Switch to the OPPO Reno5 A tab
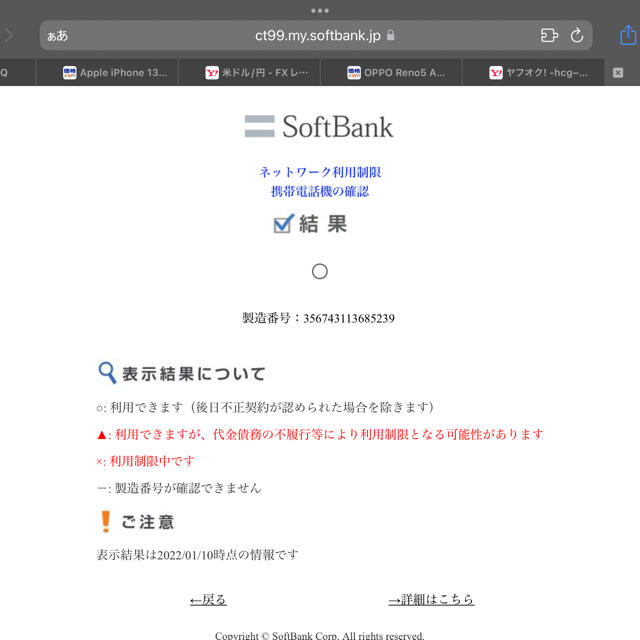640x640 pixels. (x=391, y=73)
